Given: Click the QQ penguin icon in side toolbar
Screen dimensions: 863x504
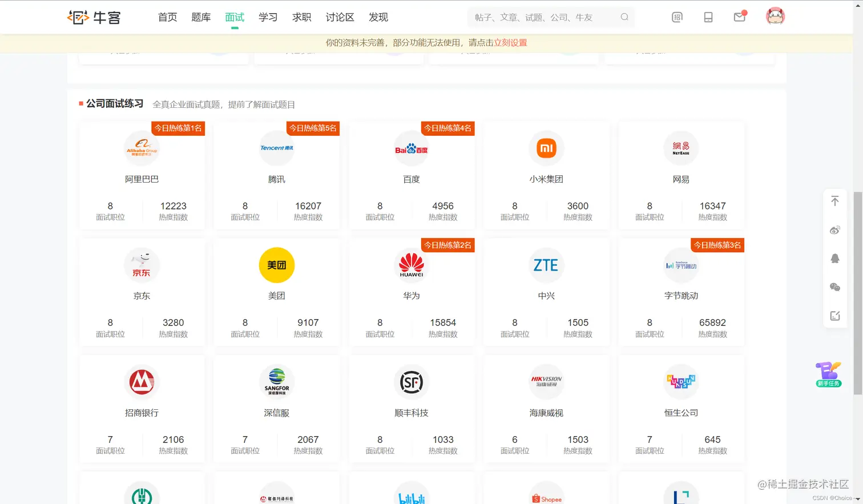Looking at the screenshot, I should [835, 259].
